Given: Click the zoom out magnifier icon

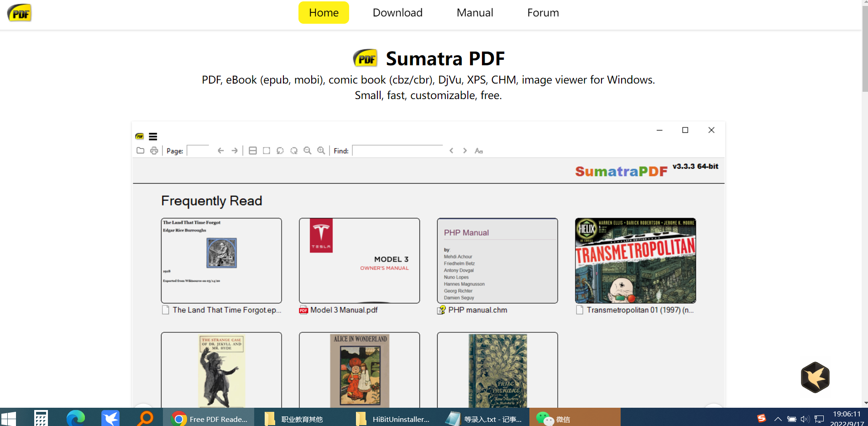Looking at the screenshot, I should pos(308,151).
